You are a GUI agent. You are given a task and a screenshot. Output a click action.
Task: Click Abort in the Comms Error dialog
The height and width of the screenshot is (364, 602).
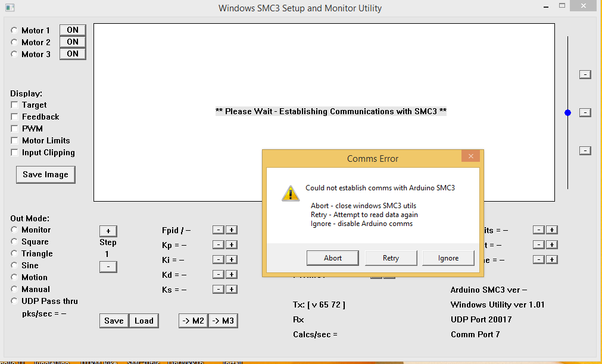(333, 258)
